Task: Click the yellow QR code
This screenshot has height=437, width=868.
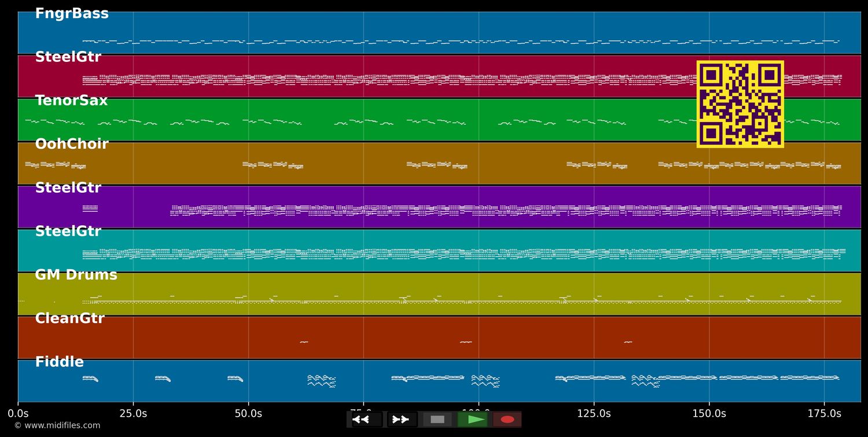Action: pos(740,104)
